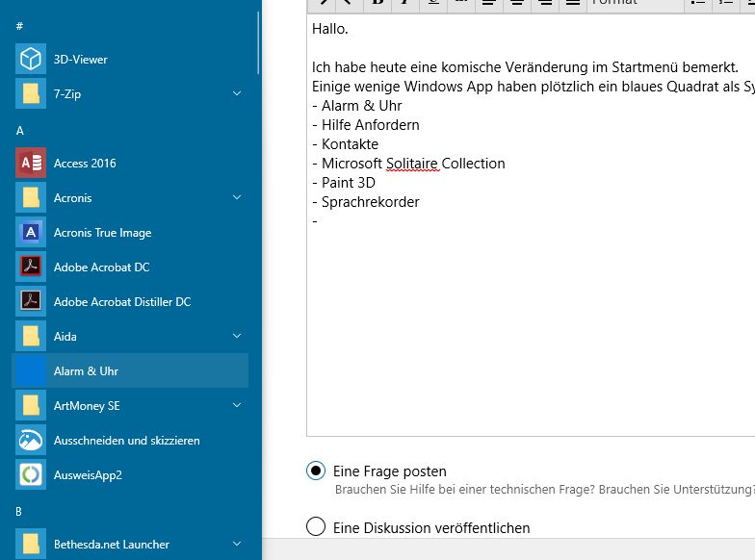Expand the Acronis folder chevron

pyautogui.click(x=237, y=197)
